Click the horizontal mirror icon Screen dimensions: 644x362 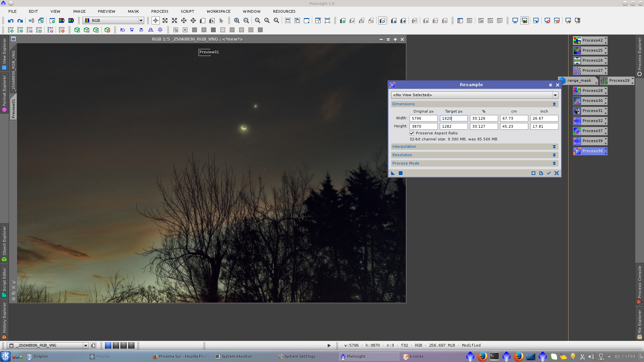(151, 30)
